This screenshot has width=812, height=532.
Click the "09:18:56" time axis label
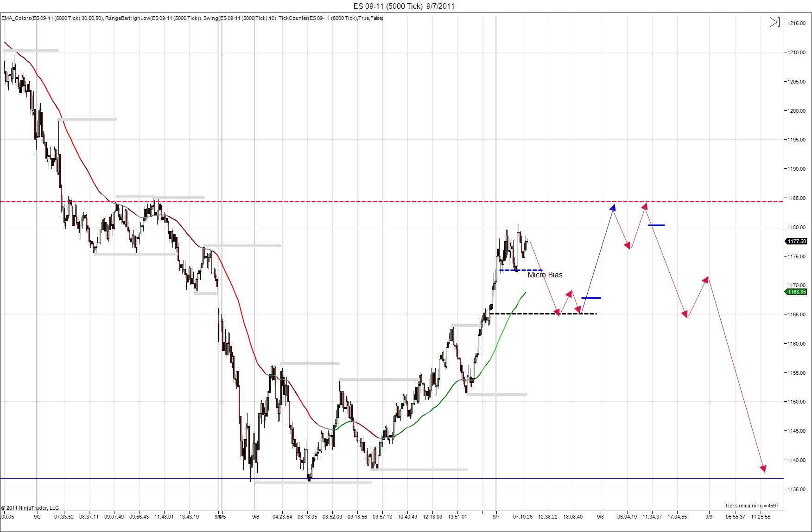pos(357,517)
